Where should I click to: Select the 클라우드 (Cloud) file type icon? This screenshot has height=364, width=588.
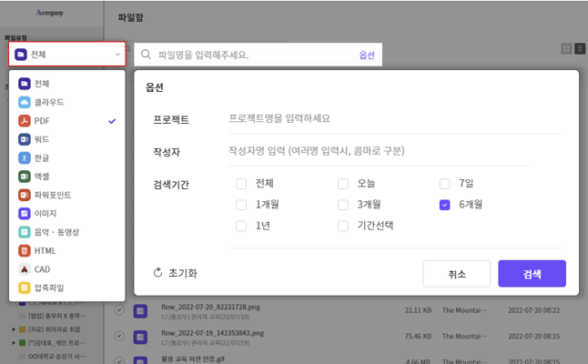(x=25, y=102)
